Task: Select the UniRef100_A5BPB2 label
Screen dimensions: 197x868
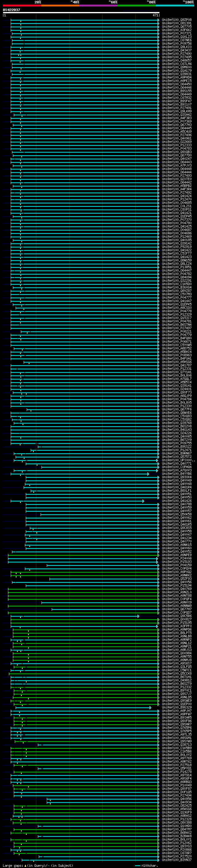Action: tap(177, 186)
